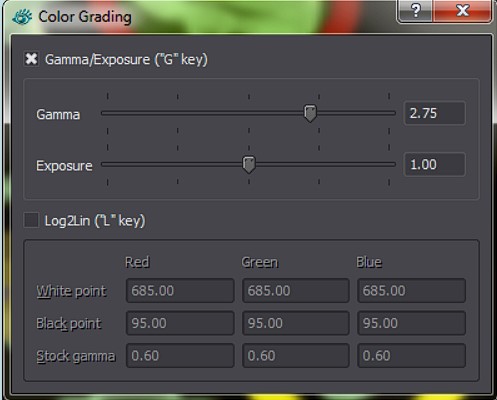
Task: Click the Green Stock gamma field
Action: click(296, 356)
